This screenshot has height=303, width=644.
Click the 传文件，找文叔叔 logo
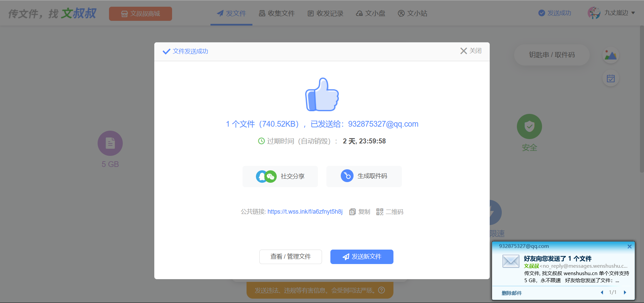[x=52, y=13]
